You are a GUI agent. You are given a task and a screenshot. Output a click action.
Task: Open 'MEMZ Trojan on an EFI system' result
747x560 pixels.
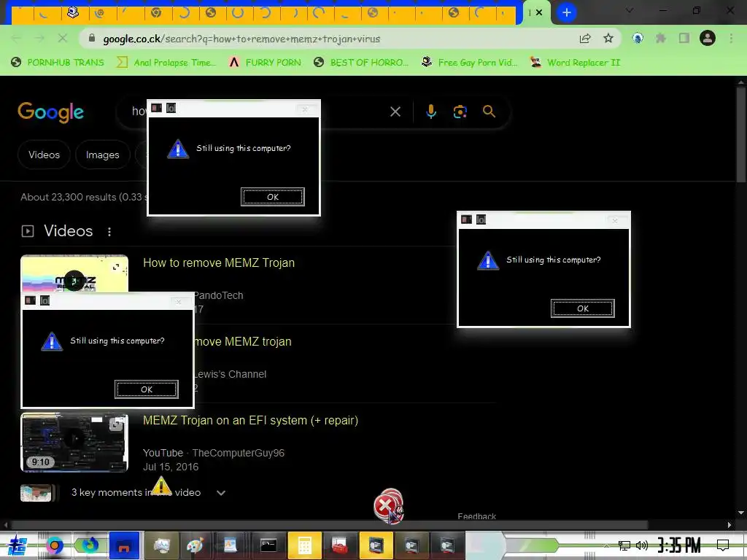251,421
